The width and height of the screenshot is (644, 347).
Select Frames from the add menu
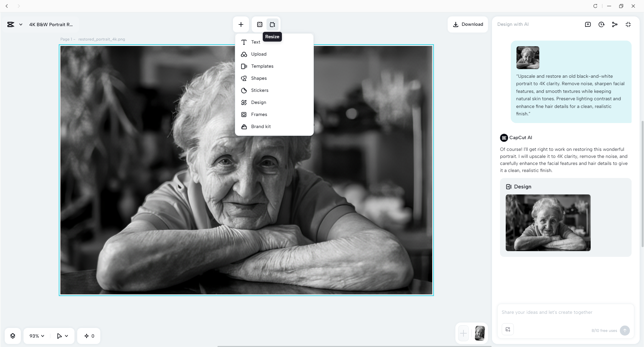point(274,114)
